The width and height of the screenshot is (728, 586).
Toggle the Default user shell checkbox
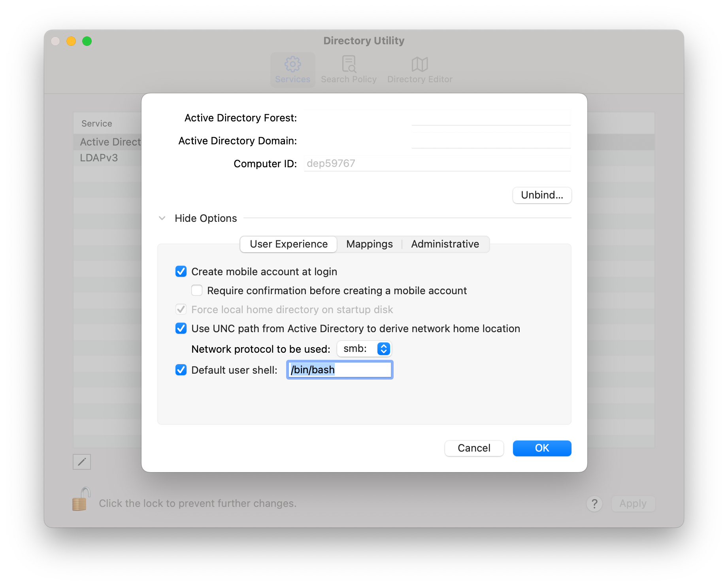181,370
